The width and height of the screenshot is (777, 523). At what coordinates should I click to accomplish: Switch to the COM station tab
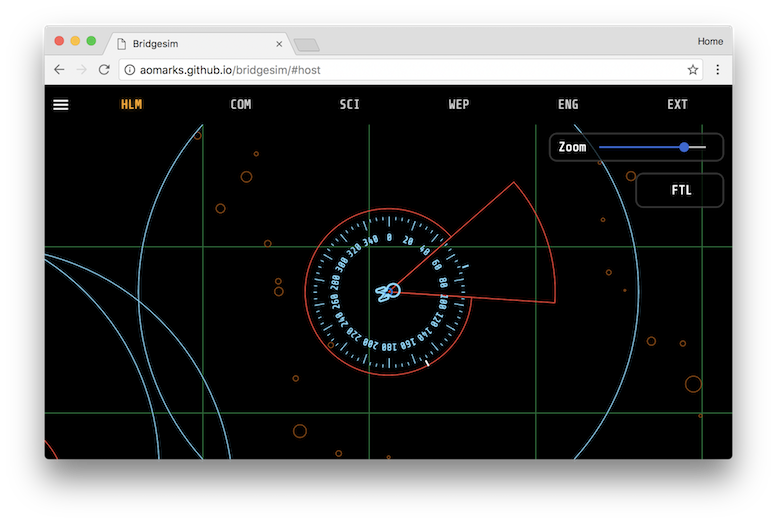coord(241,105)
